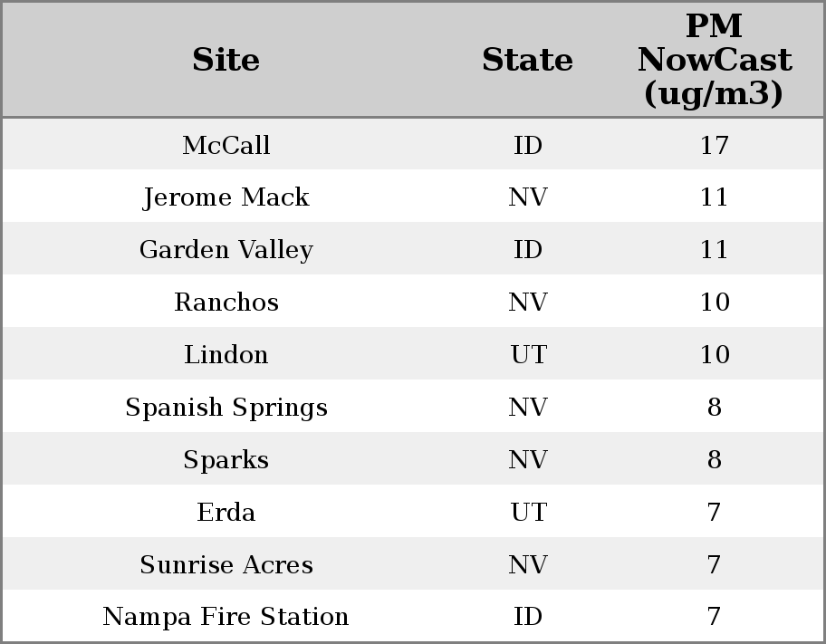
Task: Click the Garden Valley row label
Action: point(226,250)
